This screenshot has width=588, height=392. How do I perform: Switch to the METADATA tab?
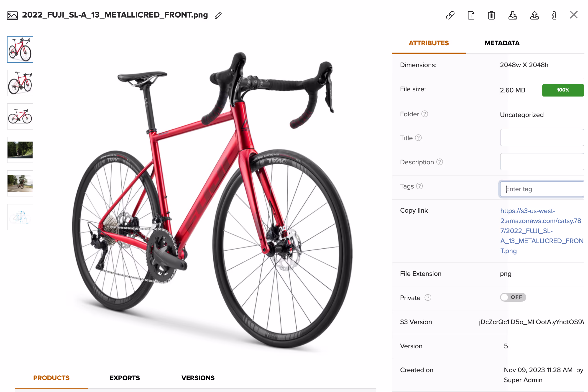[502, 43]
